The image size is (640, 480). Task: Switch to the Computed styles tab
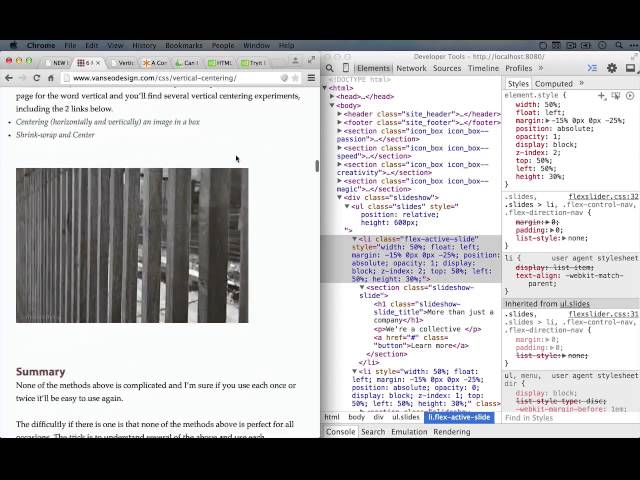554,84
